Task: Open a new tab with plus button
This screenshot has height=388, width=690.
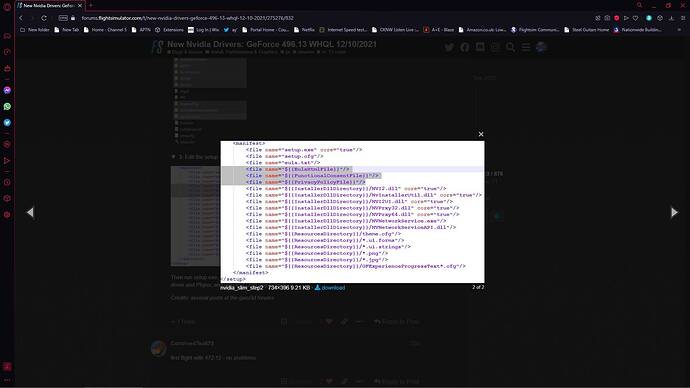Action: [x=91, y=6]
